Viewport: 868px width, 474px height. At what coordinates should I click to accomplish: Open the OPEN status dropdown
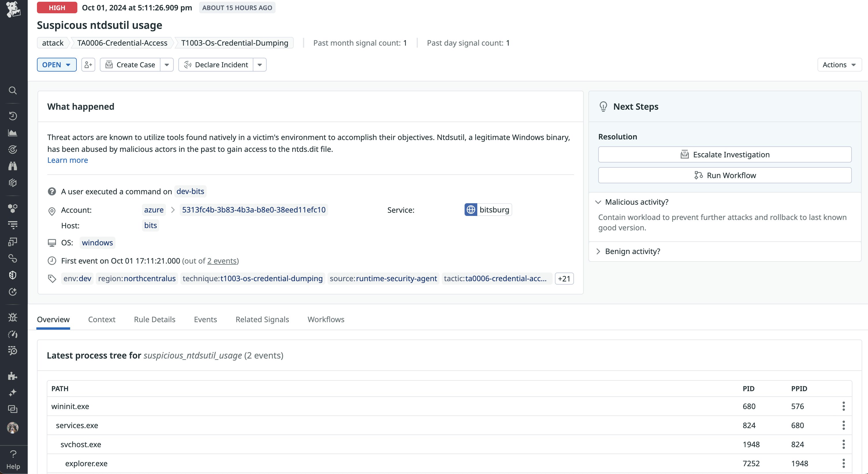(57, 65)
